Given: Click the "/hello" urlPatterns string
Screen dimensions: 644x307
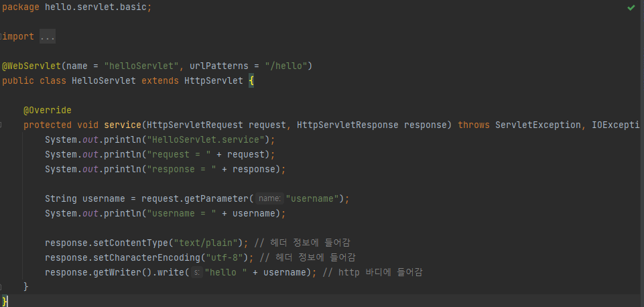Looking at the screenshot, I should 286,66.
